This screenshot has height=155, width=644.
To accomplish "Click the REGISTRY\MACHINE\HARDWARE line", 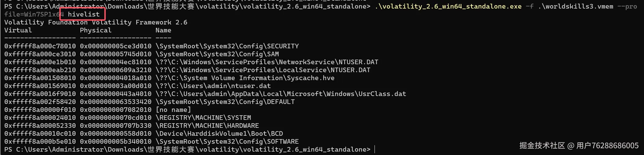I will point(132,126).
